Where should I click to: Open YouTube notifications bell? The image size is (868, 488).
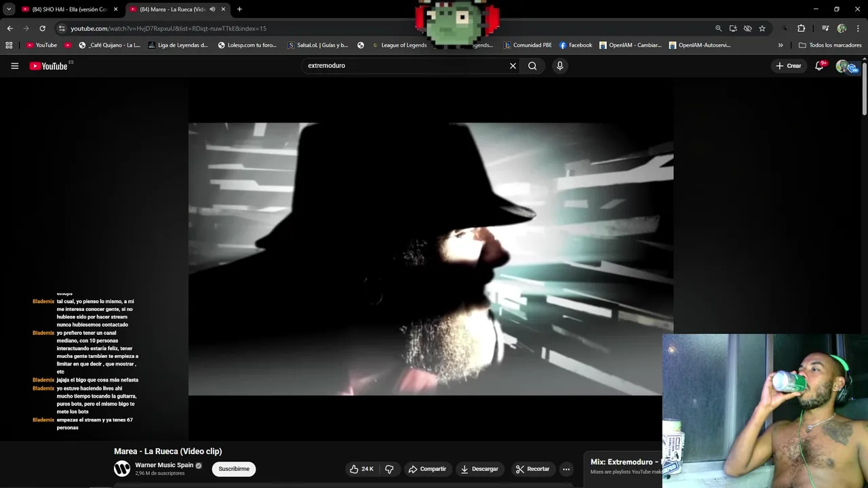(x=819, y=66)
